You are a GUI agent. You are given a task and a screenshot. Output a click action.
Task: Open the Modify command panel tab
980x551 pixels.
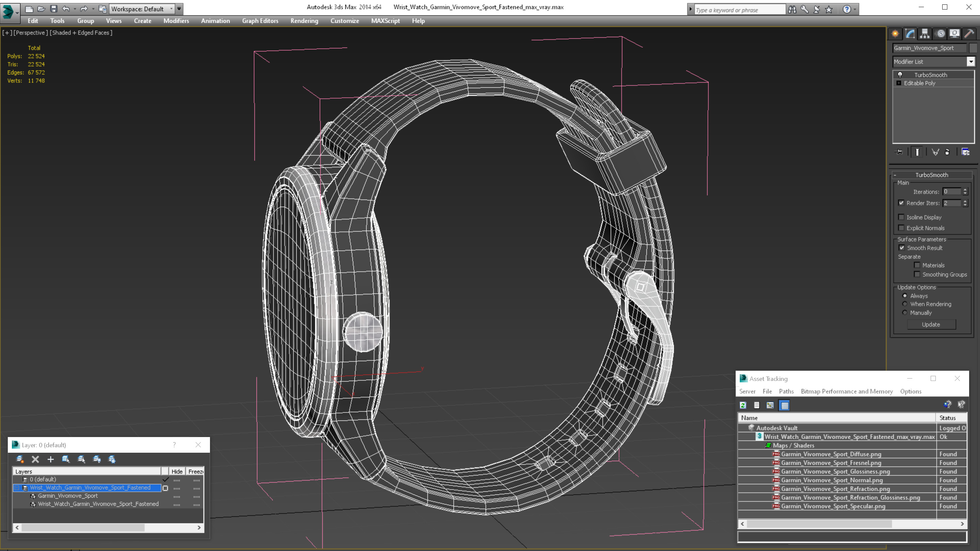(x=910, y=34)
